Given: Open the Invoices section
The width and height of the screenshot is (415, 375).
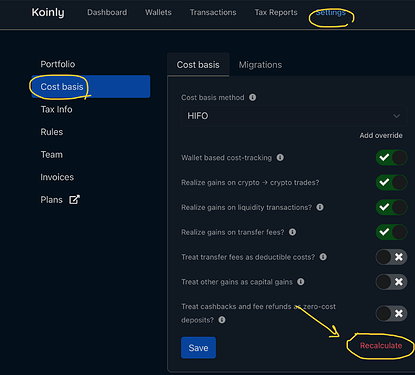Looking at the screenshot, I should tap(57, 177).
